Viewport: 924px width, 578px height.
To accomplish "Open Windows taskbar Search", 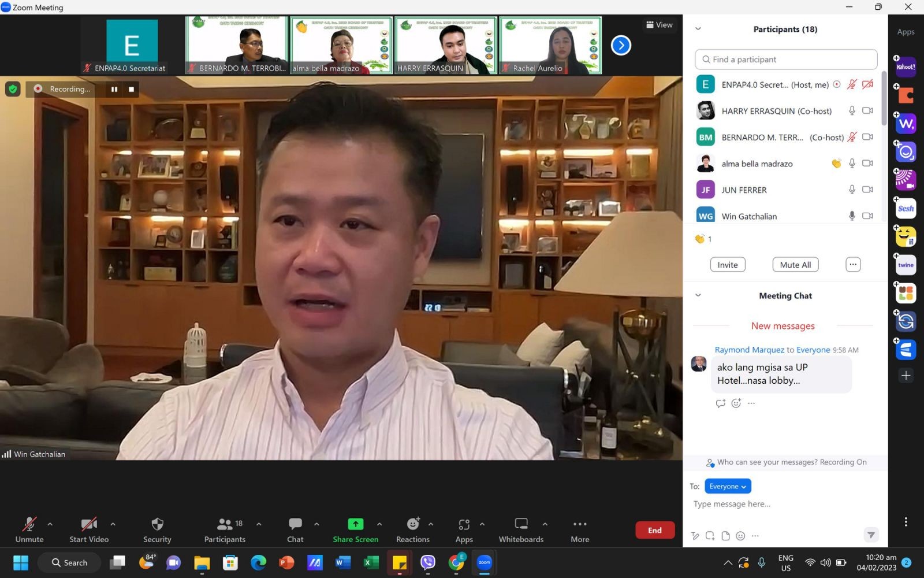I will click(69, 562).
